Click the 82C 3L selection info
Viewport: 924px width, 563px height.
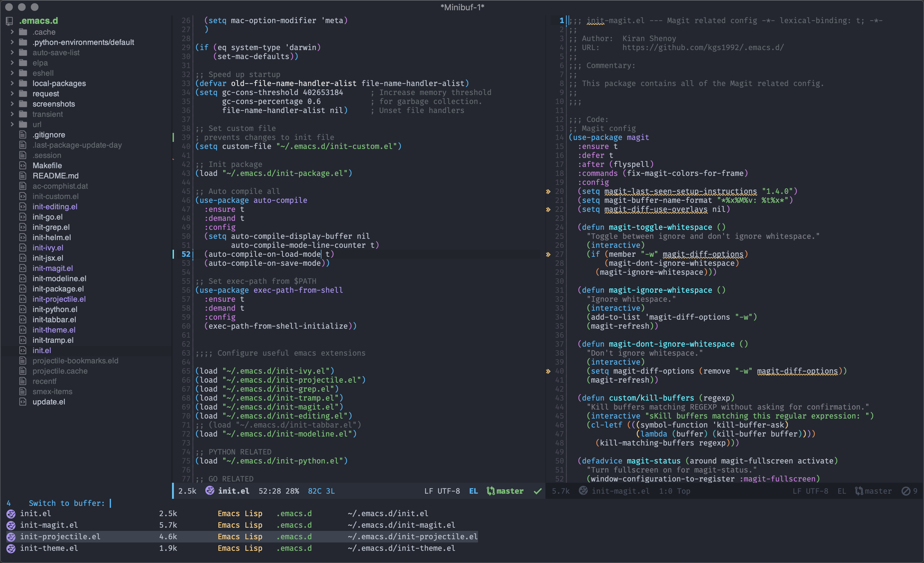[321, 491]
